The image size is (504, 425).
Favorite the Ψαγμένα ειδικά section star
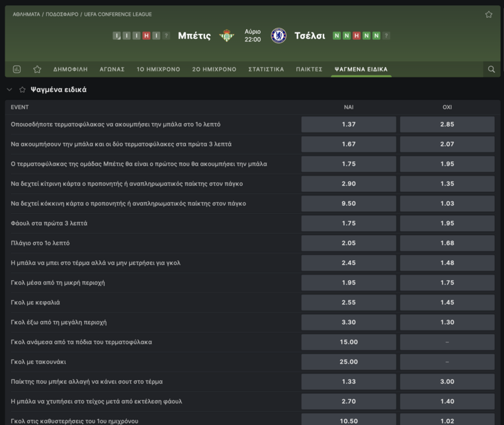(x=22, y=90)
